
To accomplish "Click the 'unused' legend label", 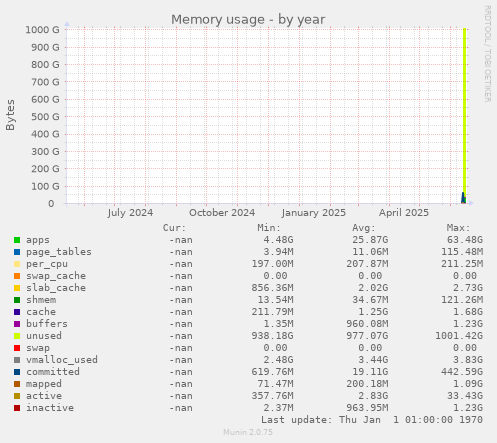I will click(44, 336).
